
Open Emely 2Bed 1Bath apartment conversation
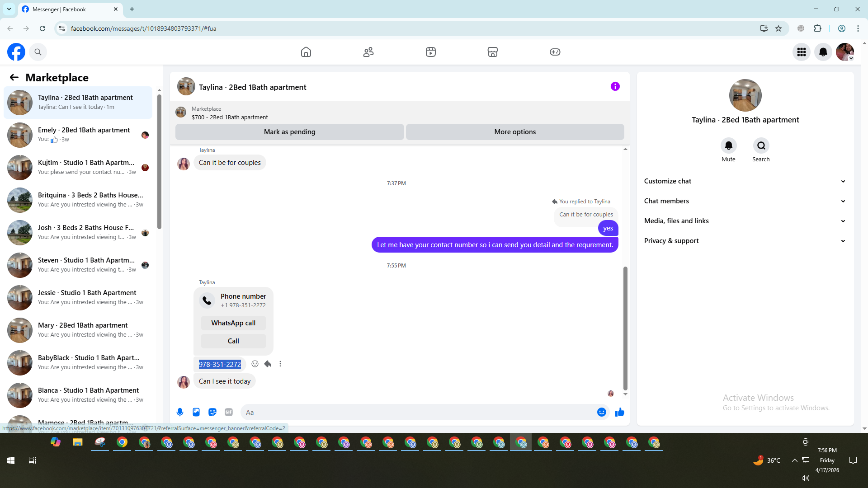coord(84,135)
